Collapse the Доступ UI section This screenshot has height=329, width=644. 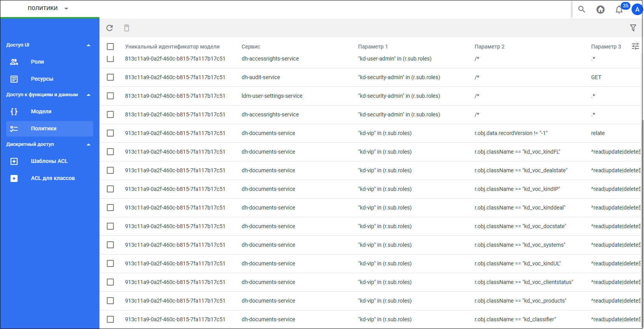(89, 45)
